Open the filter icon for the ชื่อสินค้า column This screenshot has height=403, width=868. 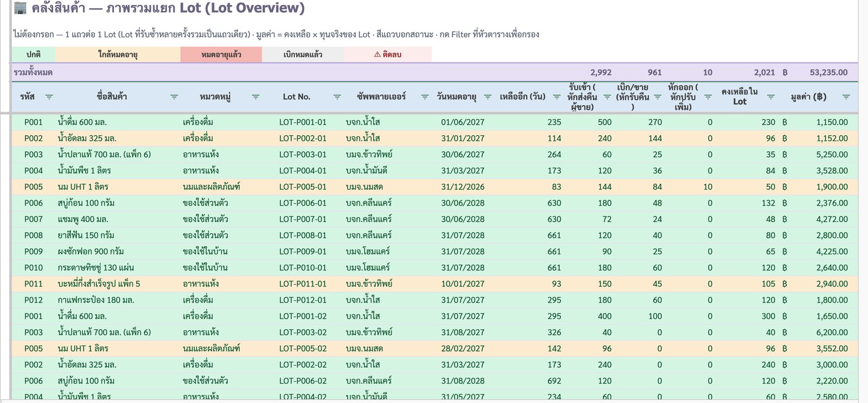174,97
